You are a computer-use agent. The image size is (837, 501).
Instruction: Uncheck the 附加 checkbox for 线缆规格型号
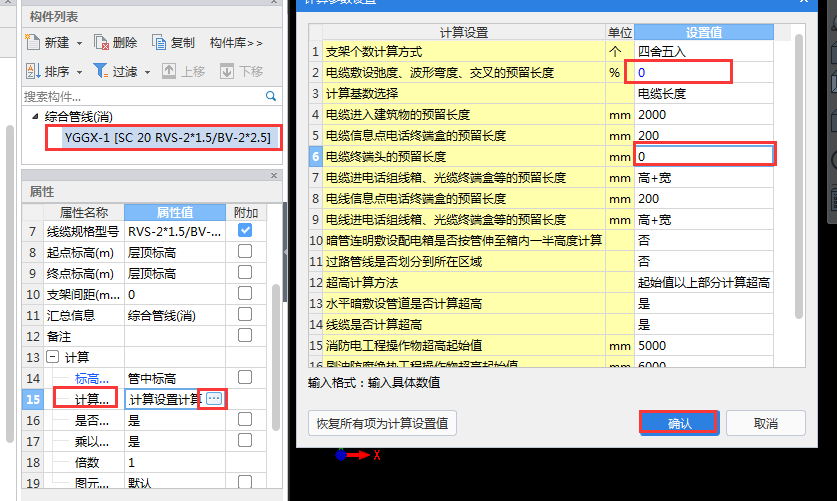(245, 230)
